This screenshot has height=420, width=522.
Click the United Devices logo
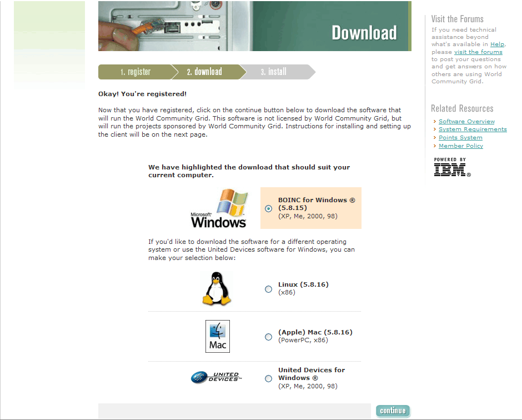tap(217, 377)
